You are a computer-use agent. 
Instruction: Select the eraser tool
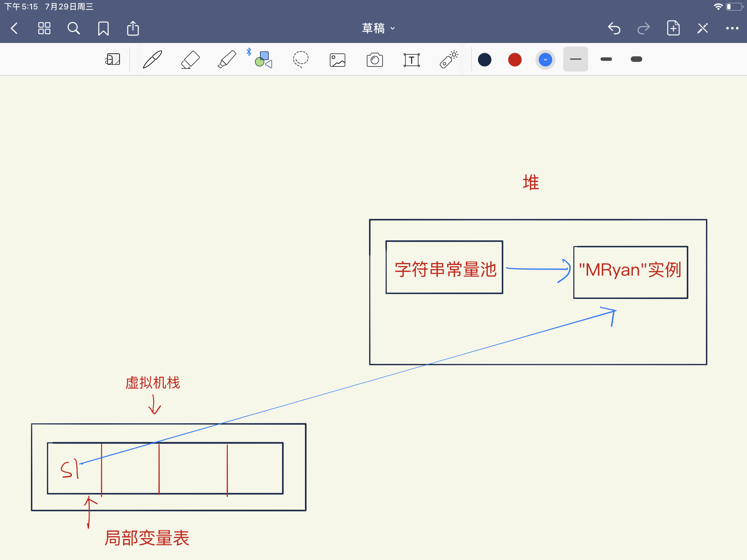click(x=190, y=59)
